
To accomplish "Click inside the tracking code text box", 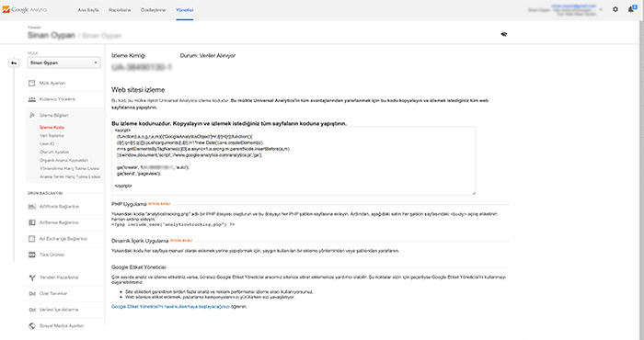I will [293, 161].
